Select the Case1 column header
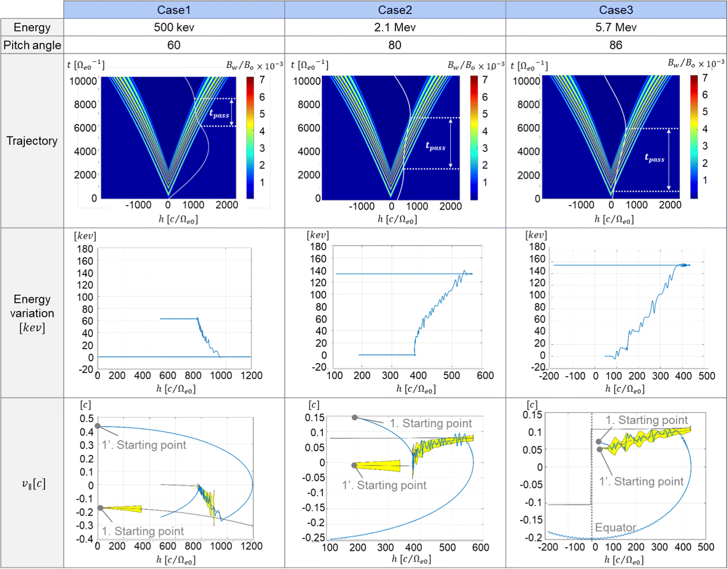Viewport: 728px width, 569px height. tap(174, 10)
